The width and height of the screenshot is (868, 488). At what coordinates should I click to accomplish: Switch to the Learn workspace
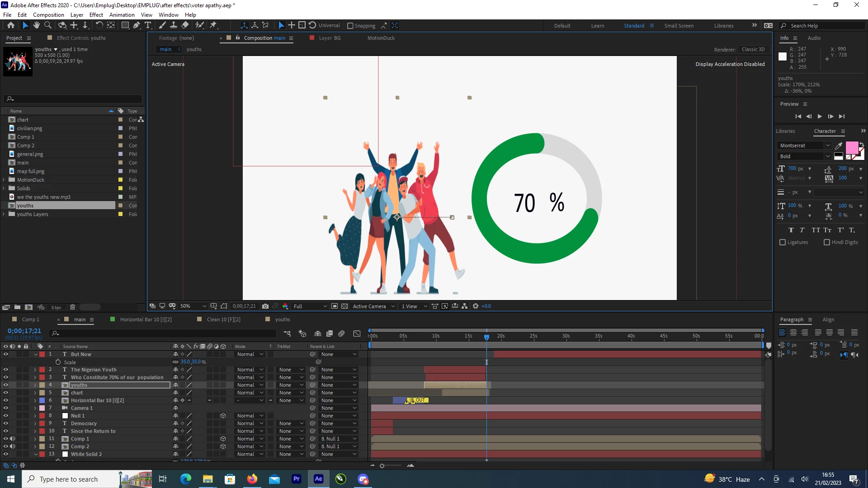pos(597,26)
